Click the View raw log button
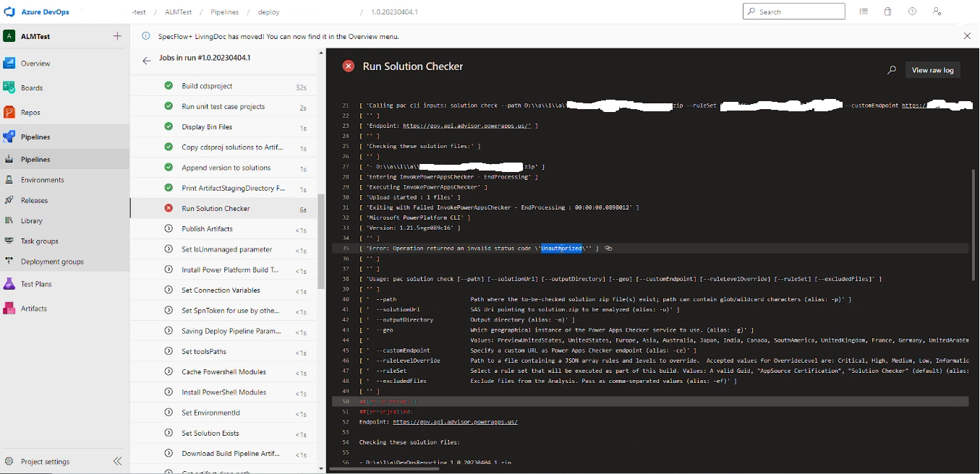Viewport: 980px width, 474px height. tap(933, 69)
